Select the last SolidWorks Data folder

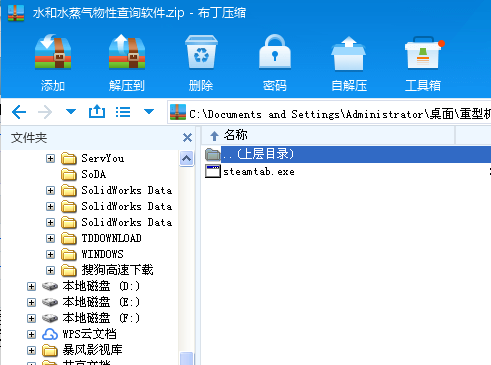pos(127,222)
